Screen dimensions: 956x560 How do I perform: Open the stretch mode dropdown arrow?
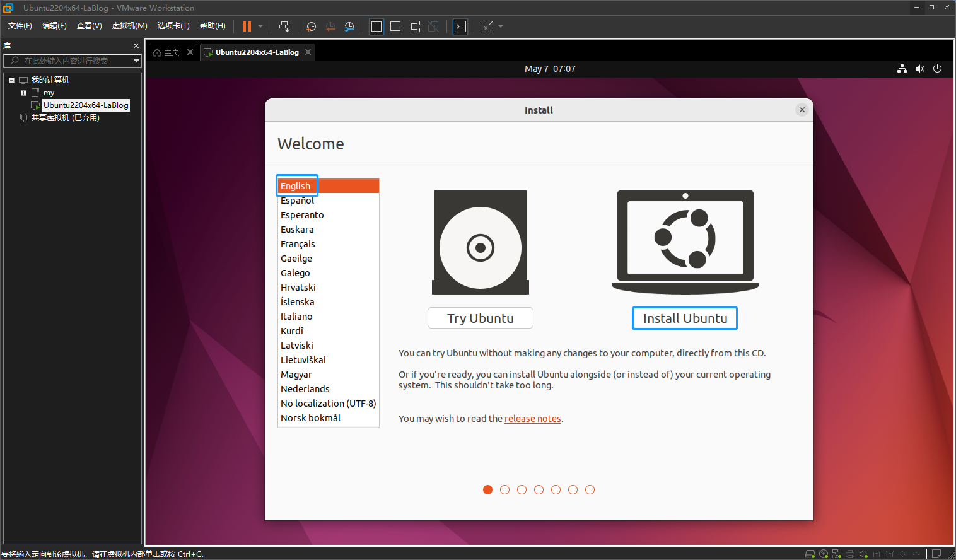[501, 26]
